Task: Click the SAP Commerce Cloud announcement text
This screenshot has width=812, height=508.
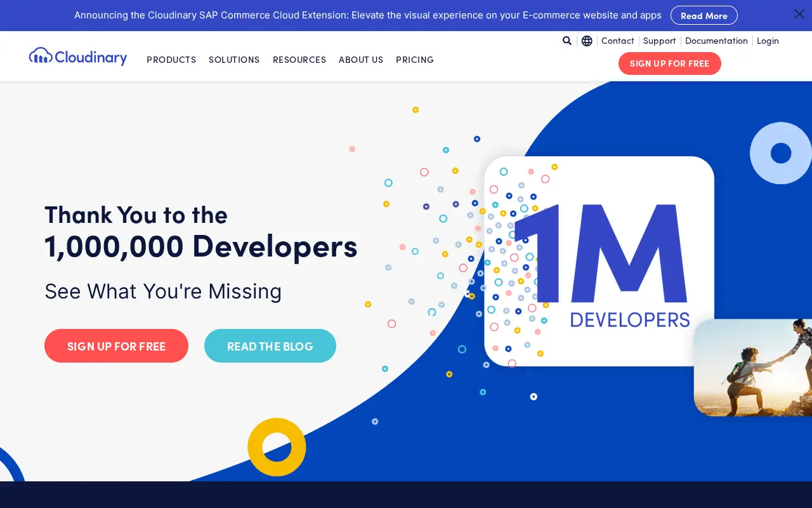Action: [x=368, y=15]
